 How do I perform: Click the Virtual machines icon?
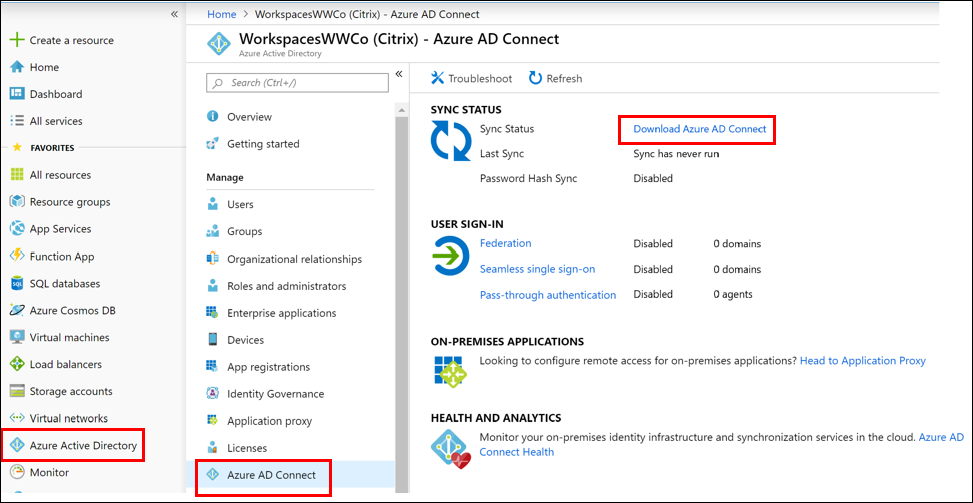(16, 337)
